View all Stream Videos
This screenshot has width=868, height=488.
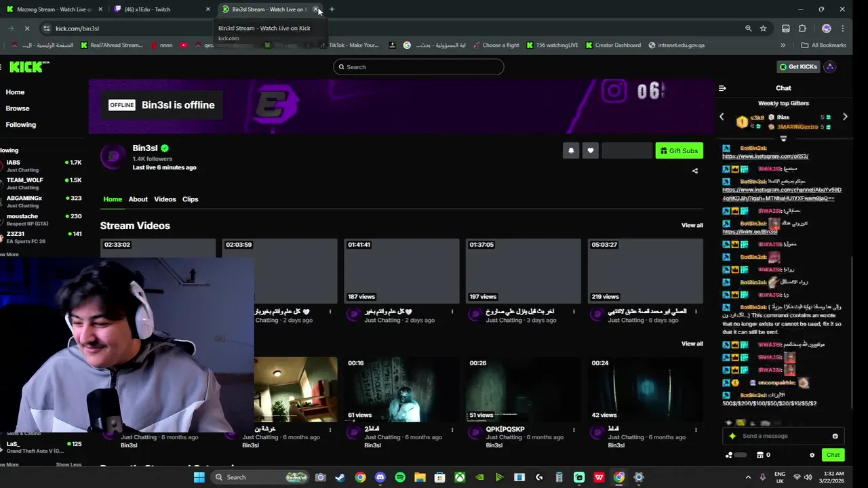(692, 225)
